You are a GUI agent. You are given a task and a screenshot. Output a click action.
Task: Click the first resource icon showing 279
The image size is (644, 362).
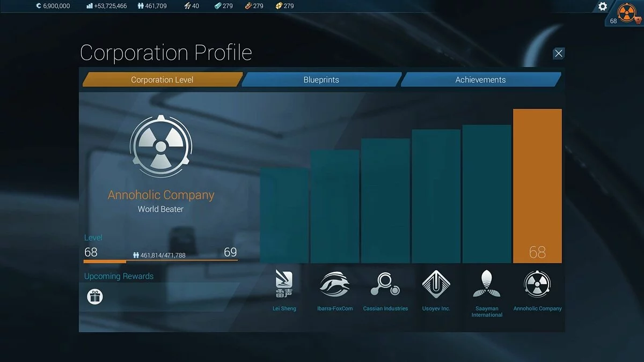(x=217, y=6)
